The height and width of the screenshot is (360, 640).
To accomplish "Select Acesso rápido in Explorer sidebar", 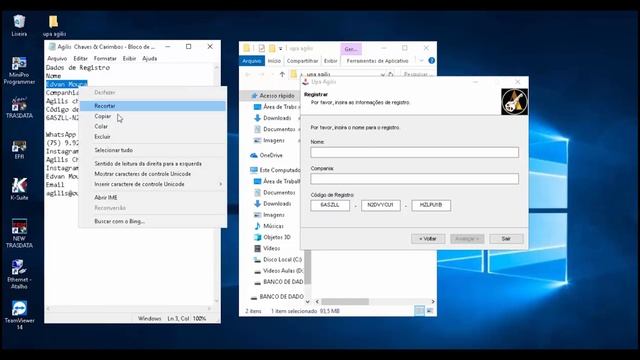I will [272, 96].
